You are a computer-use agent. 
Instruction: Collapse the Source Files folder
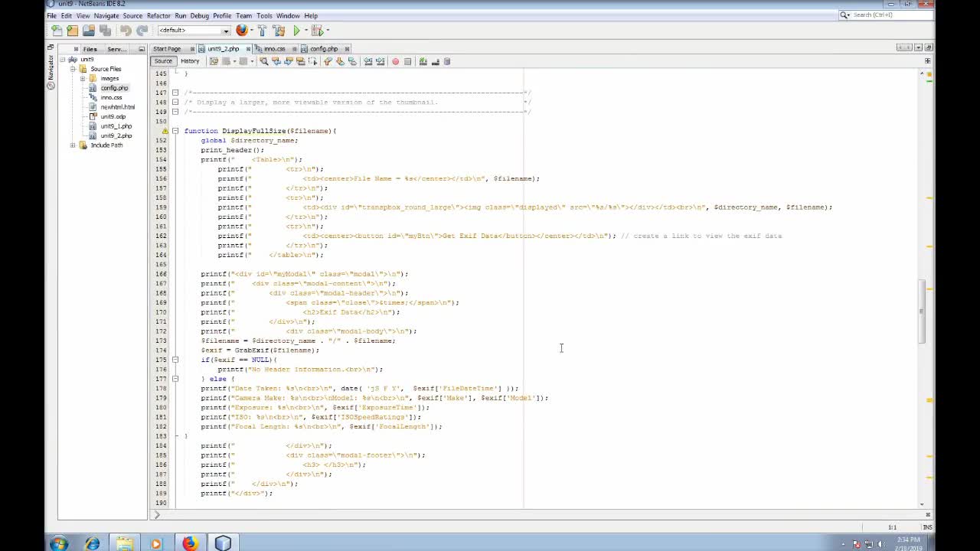pos(73,69)
